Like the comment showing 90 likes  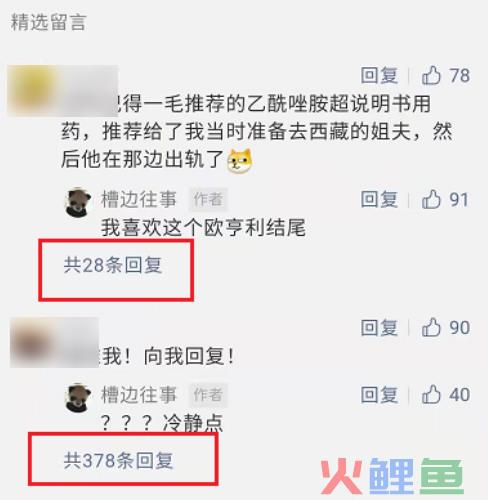(x=431, y=328)
